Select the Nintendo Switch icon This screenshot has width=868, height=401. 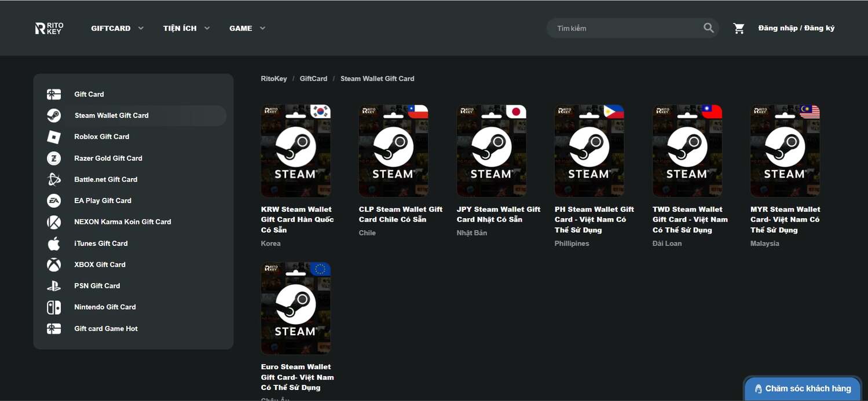pyautogui.click(x=54, y=307)
